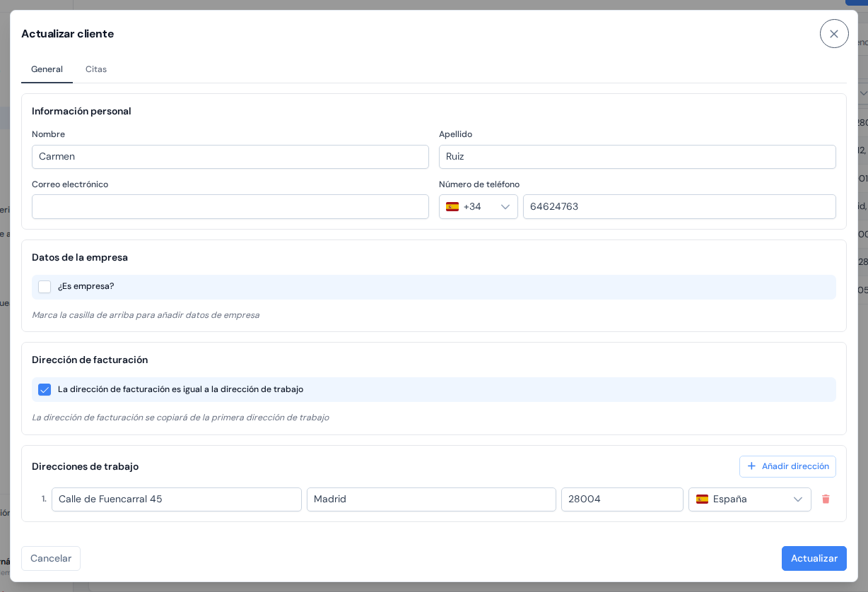Click the phone number field 64624763

click(x=679, y=207)
